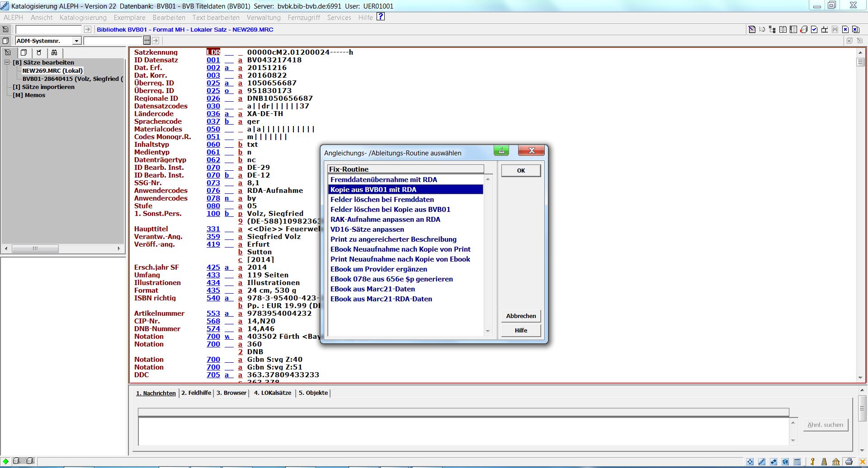Click field tag link 331 for Haupttitel
The width and height of the screenshot is (868, 468).
[213, 229]
